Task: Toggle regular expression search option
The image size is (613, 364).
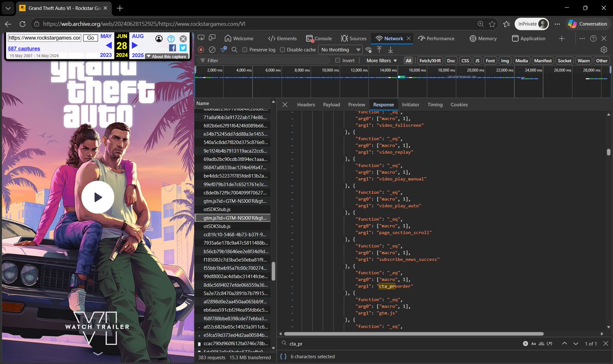Action: coord(550,344)
